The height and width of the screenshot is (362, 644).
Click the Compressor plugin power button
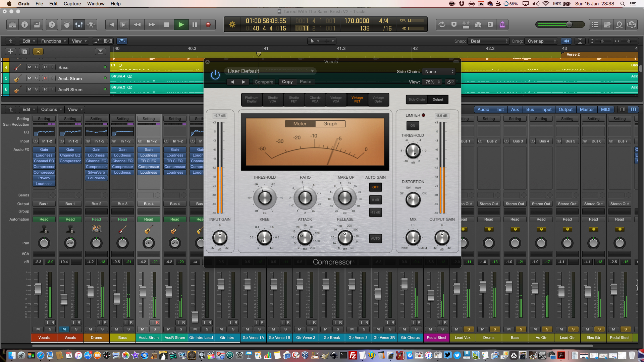point(215,75)
